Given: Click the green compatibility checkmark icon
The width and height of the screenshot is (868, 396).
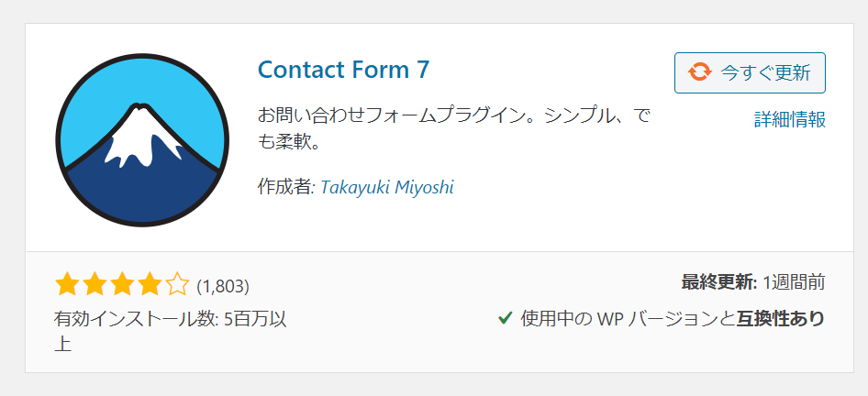Looking at the screenshot, I should coord(505,318).
